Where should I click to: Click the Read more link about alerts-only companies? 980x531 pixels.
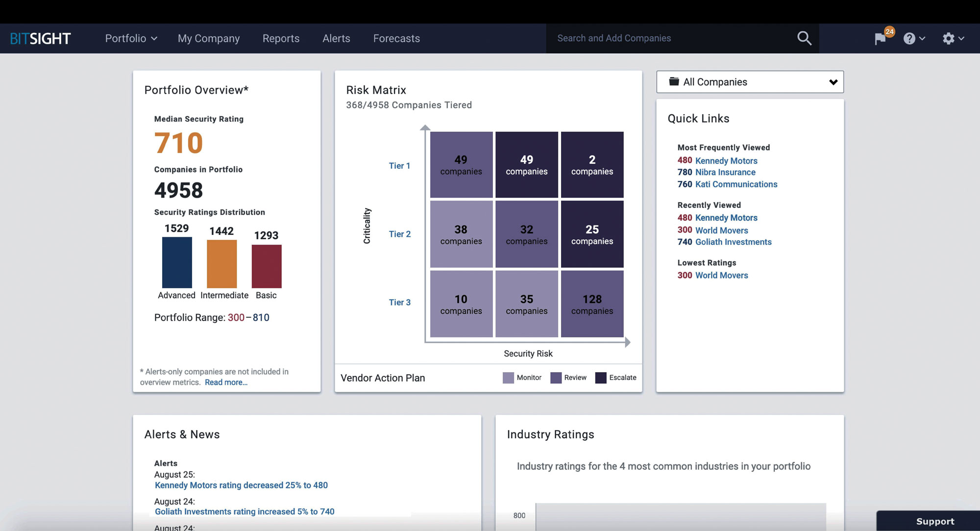pos(226,382)
